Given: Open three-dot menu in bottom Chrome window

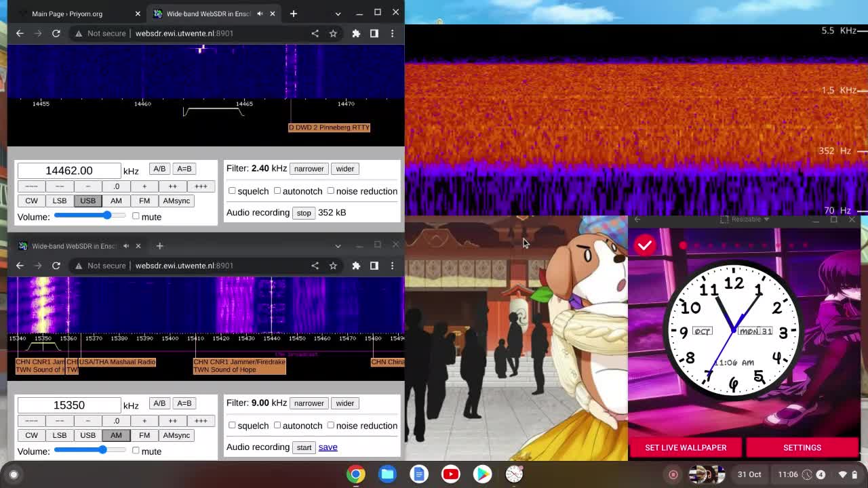Looking at the screenshot, I should point(392,266).
